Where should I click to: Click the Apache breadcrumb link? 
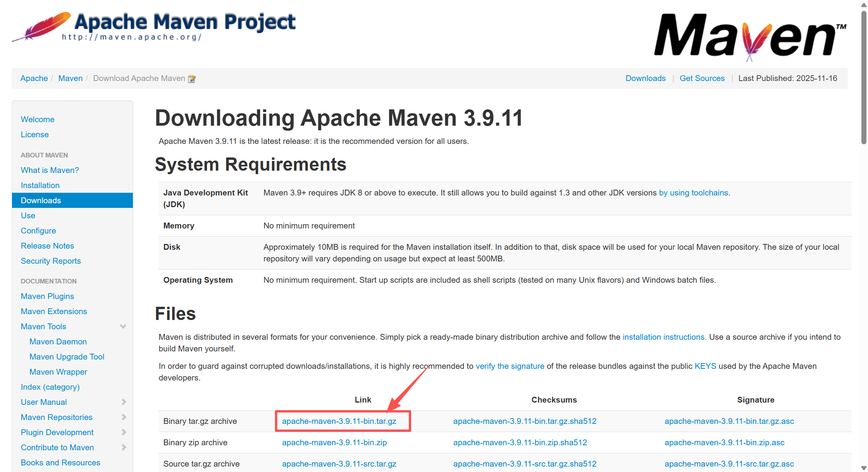point(34,78)
